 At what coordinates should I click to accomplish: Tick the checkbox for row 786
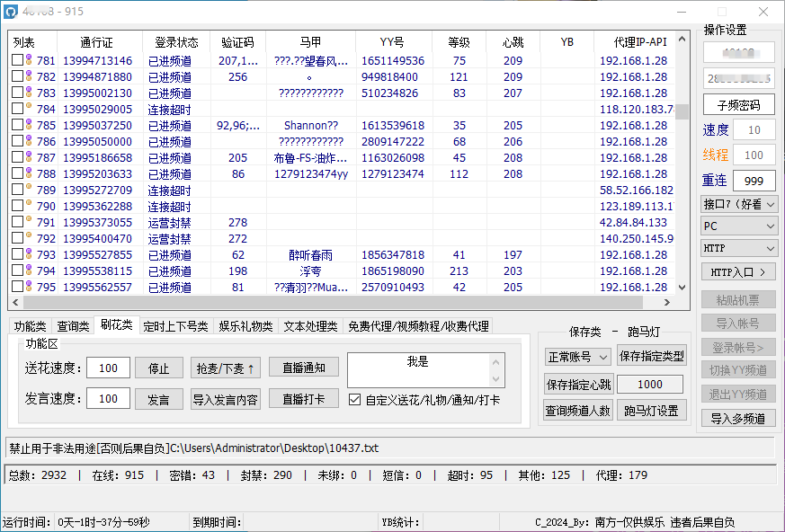tap(17, 140)
